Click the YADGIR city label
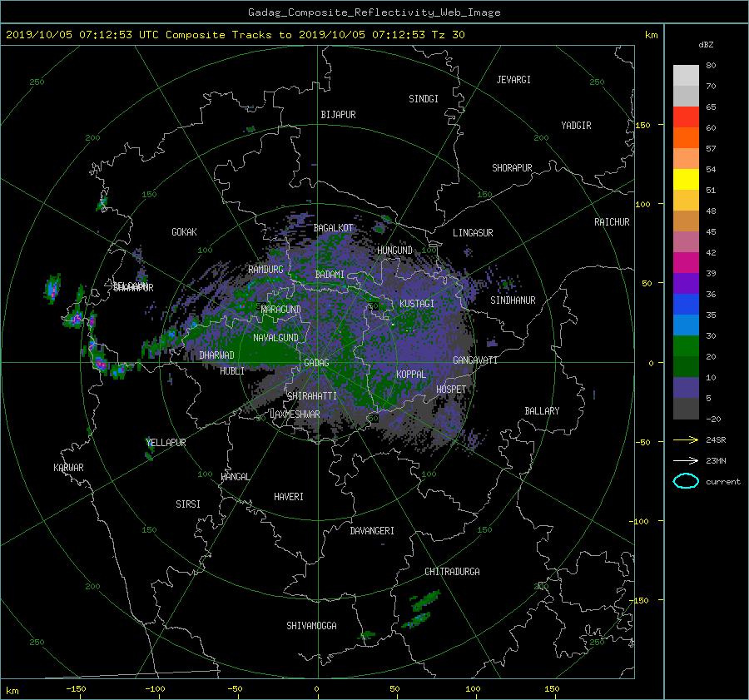 coord(576,126)
